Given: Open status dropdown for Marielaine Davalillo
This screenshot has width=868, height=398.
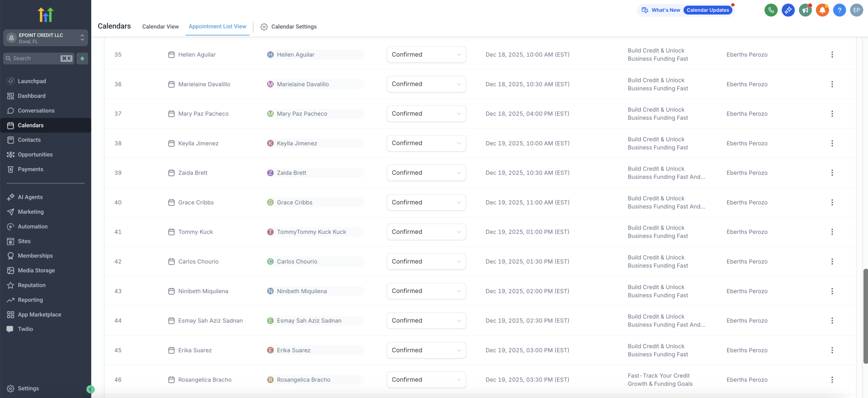Looking at the screenshot, I should [426, 84].
